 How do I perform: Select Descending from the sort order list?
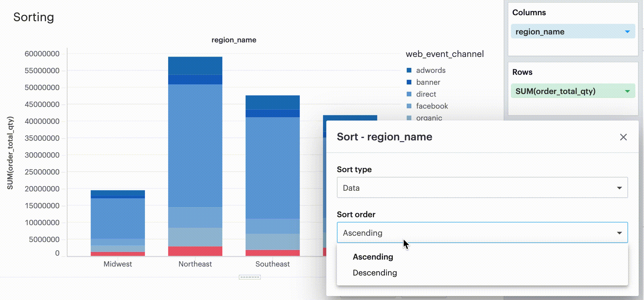tap(374, 273)
